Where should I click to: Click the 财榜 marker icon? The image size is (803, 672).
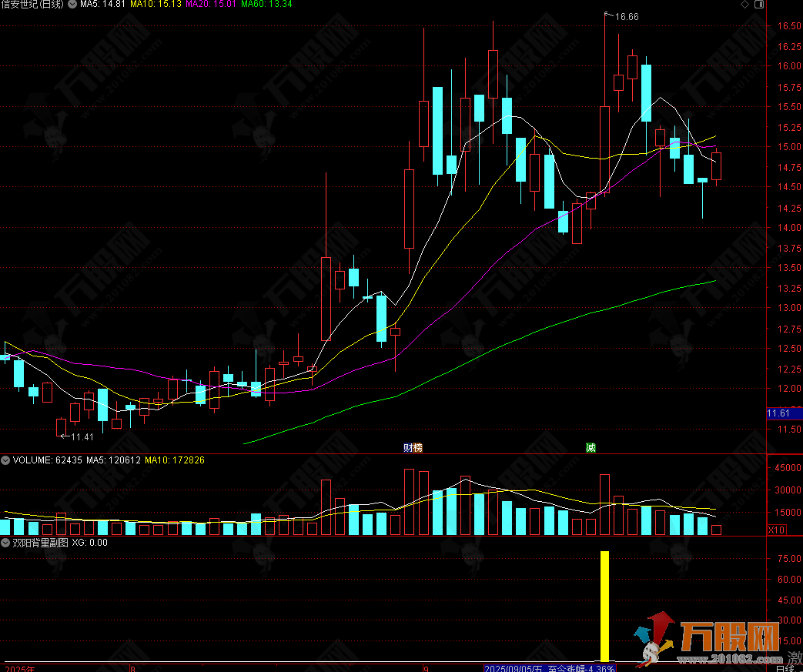[413, 447]
